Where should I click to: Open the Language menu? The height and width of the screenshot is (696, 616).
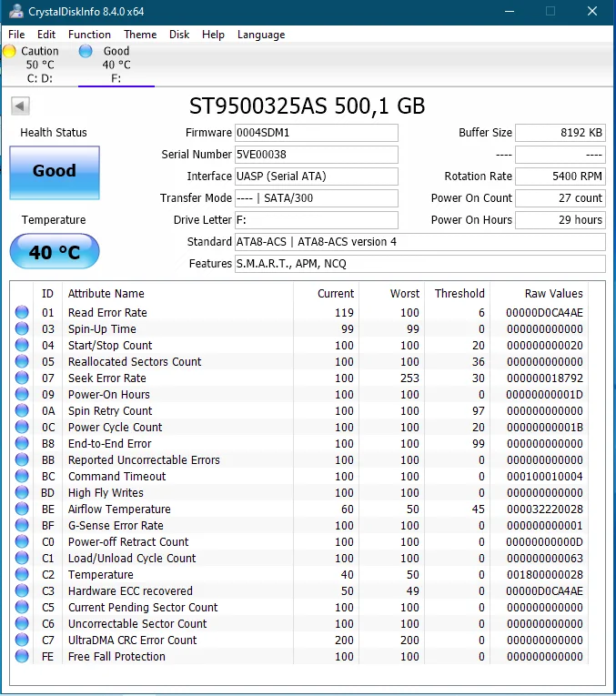click(x=261, y=35)
